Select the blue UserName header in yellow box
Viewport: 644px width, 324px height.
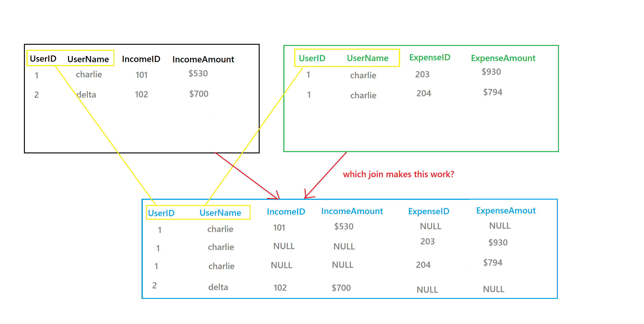tap(220, 213)
